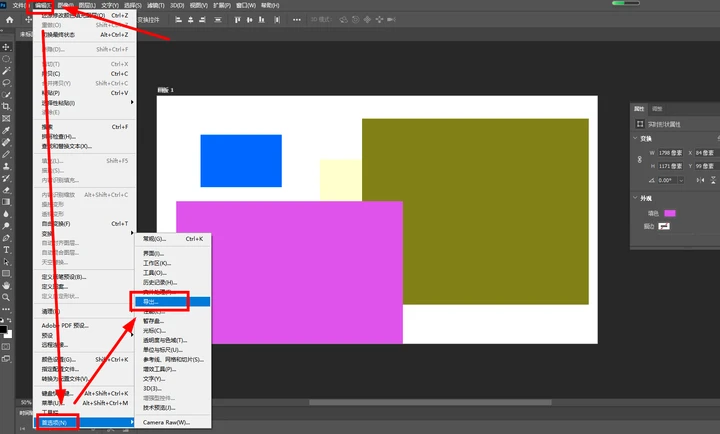Expand the 选择性粘贴(I) submenu
The height and width of the screenshot is (434, 720).
85,103
